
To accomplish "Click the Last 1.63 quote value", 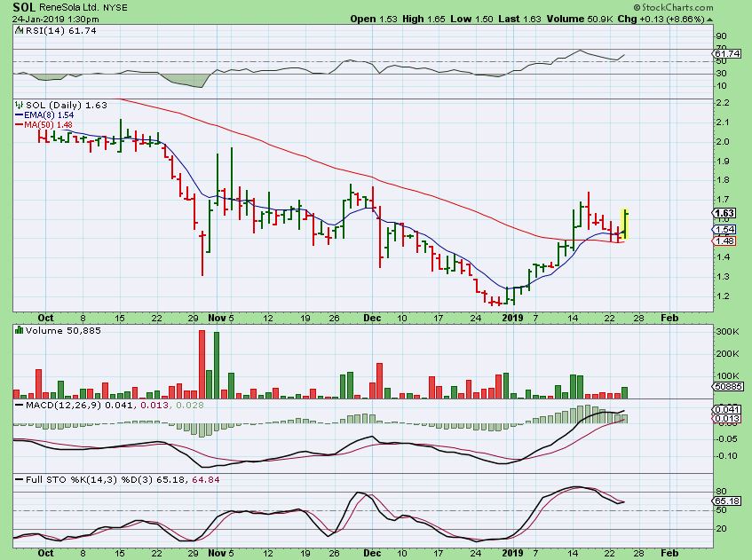I will point(519,20).
